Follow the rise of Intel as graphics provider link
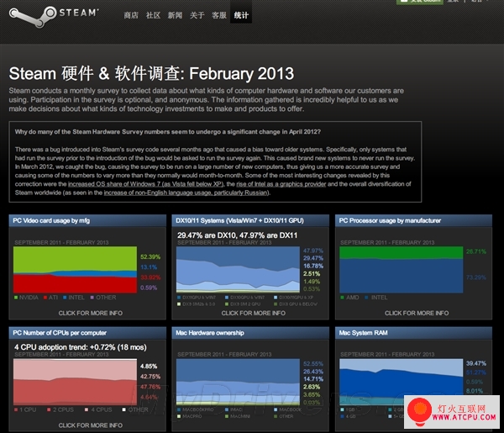 281,184
